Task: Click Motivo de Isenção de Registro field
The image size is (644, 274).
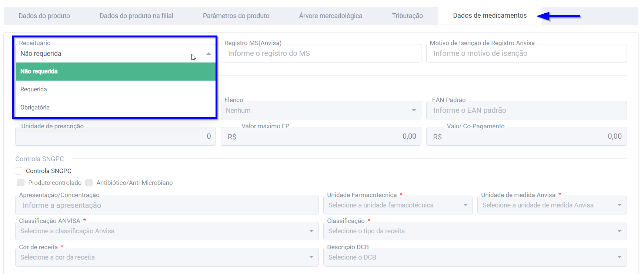Action: pos(526,53)
